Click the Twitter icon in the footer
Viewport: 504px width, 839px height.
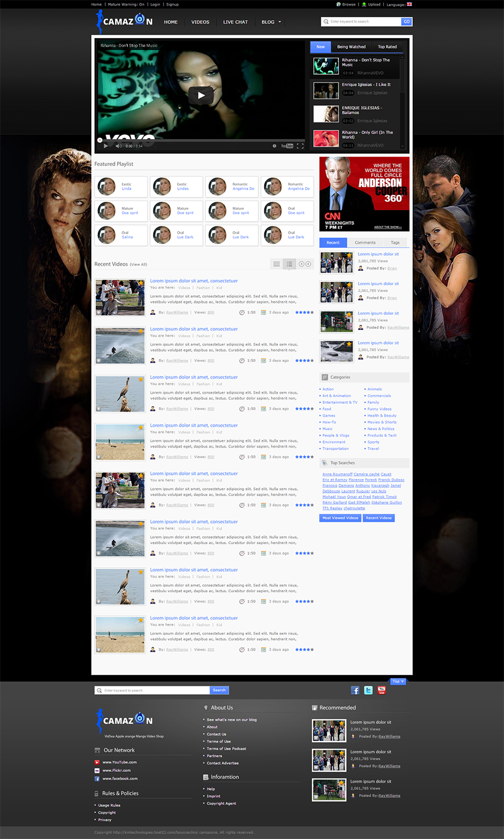pos(368,690)
